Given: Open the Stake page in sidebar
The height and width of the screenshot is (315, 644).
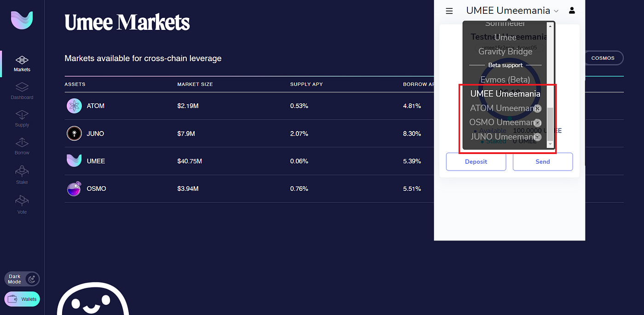Looking at the screenshot, I should (x=22, y=176).
